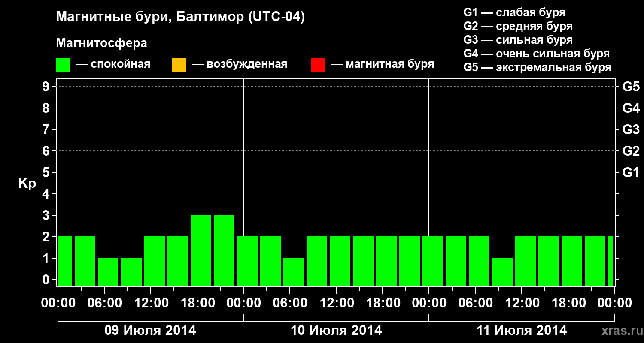Click the '— магнитная буря' legend label
The image size is (644, 343).
coord(383,64)
